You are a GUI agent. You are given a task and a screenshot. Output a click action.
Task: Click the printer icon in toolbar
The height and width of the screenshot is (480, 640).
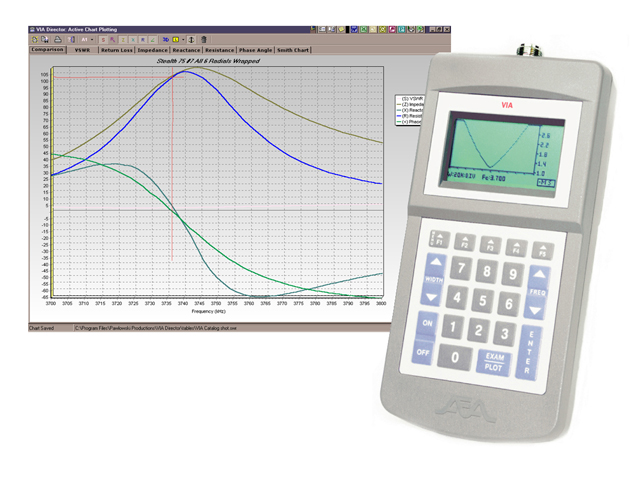58,40
